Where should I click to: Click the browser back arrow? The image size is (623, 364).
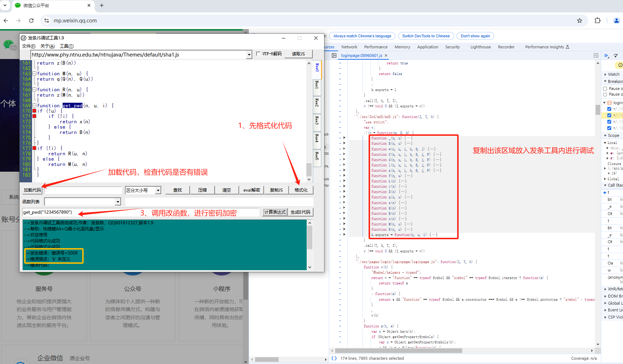[x=6, y=21]
